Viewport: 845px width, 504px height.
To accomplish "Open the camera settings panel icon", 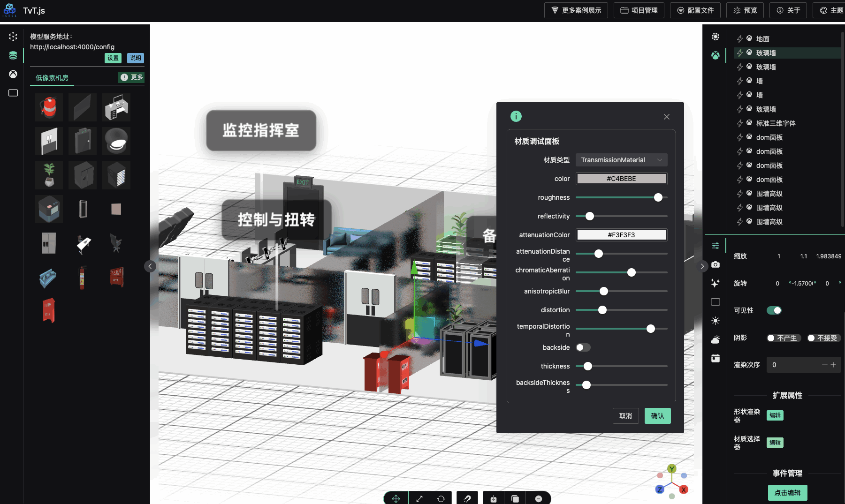I will [x=715, y=264].
